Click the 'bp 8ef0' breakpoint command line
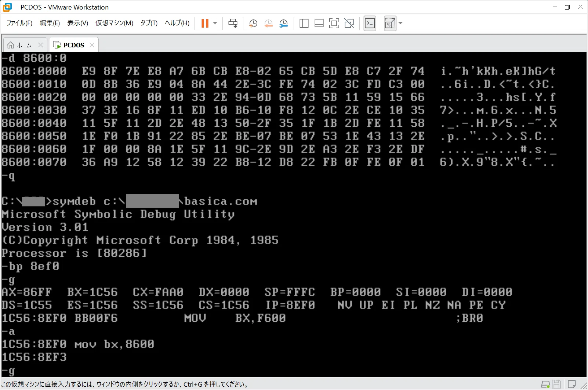Viewport: 588px width, 390px height. (30, 266)
